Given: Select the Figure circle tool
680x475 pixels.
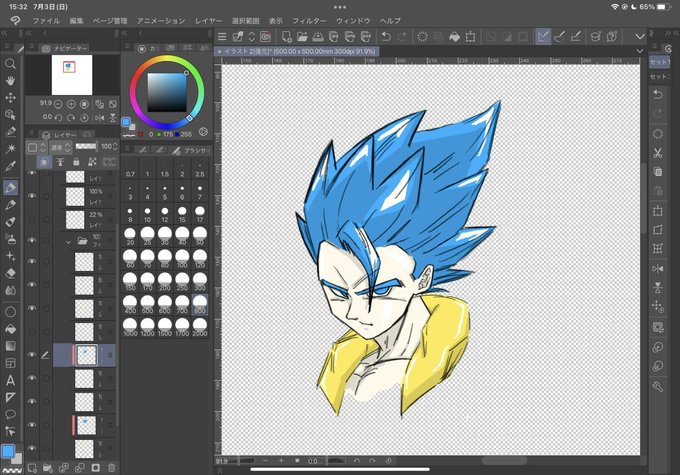Looking at the screenshot, I should [10, 312].
